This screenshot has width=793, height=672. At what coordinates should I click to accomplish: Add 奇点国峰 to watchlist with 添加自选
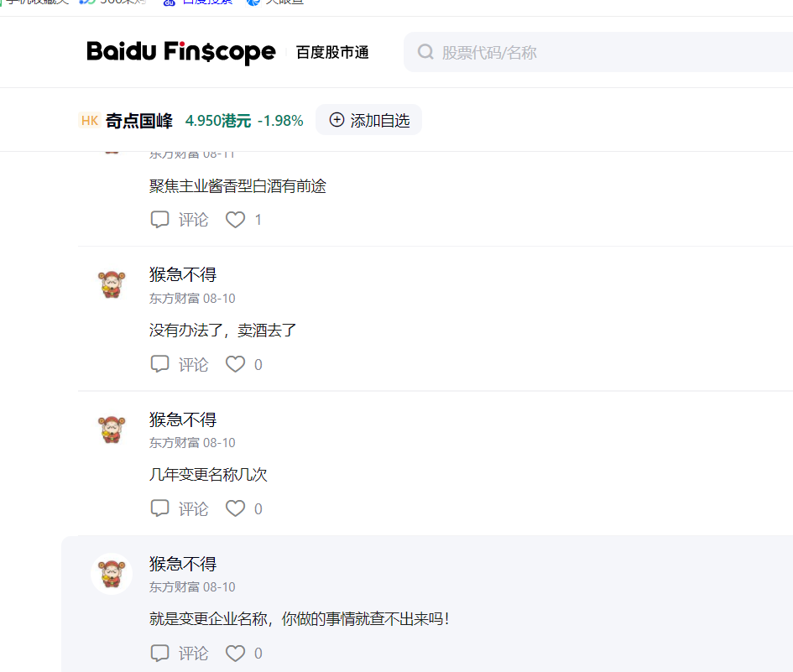click(x=368, y=120)
